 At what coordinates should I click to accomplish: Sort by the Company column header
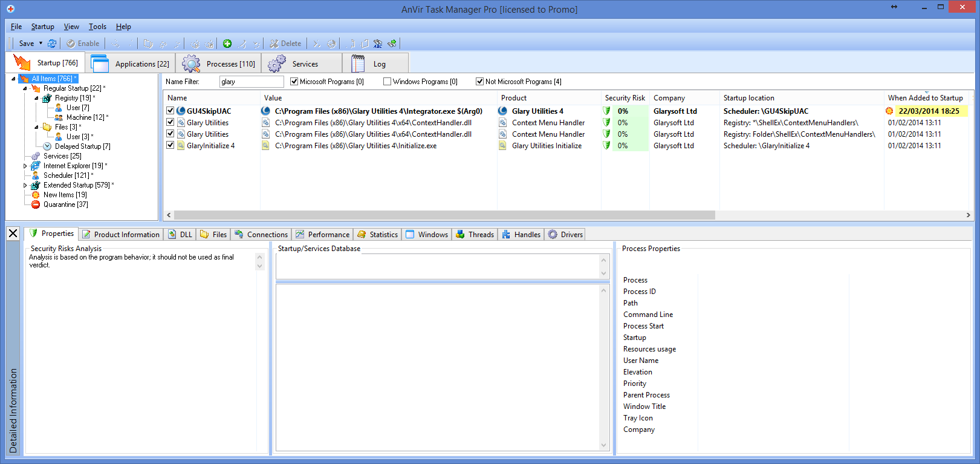pos(684,98)
